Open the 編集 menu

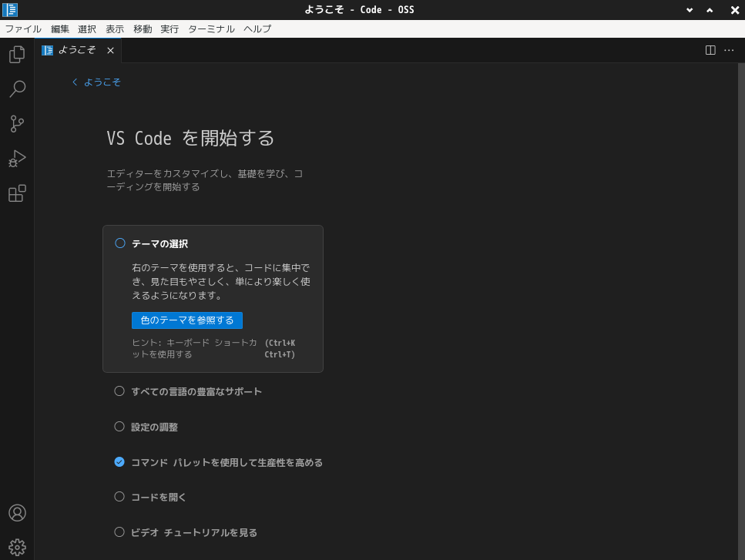(x=60, y=29)
